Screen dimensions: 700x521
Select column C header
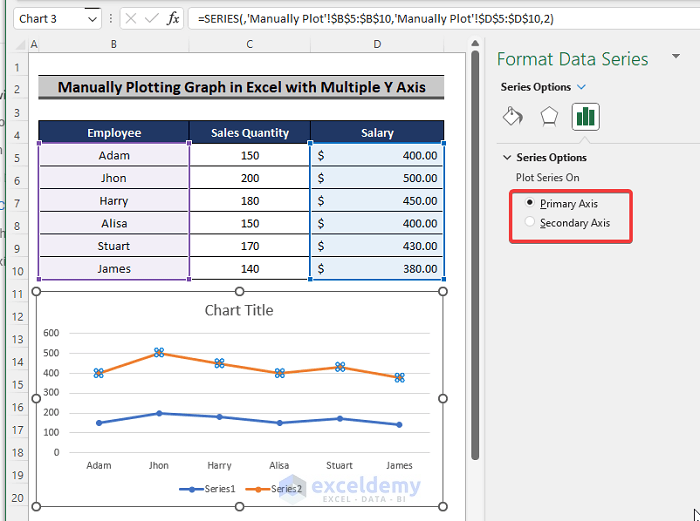pos(250,44)
